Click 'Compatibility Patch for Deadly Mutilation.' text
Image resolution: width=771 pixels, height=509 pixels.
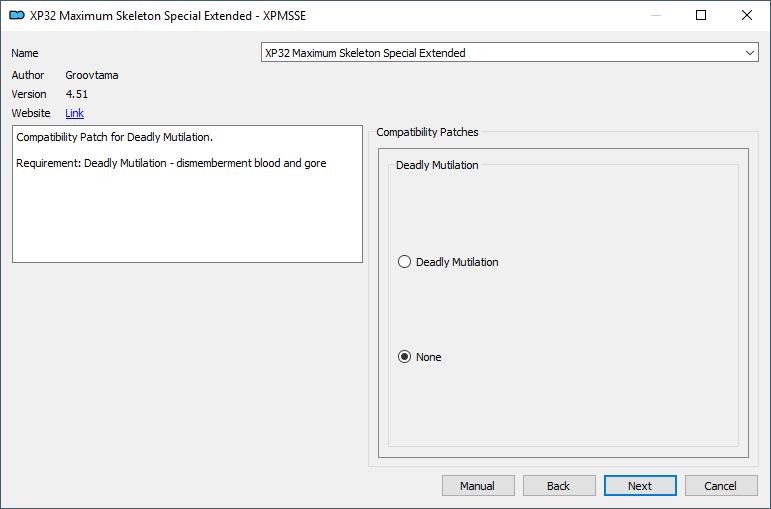click(115, 137)
